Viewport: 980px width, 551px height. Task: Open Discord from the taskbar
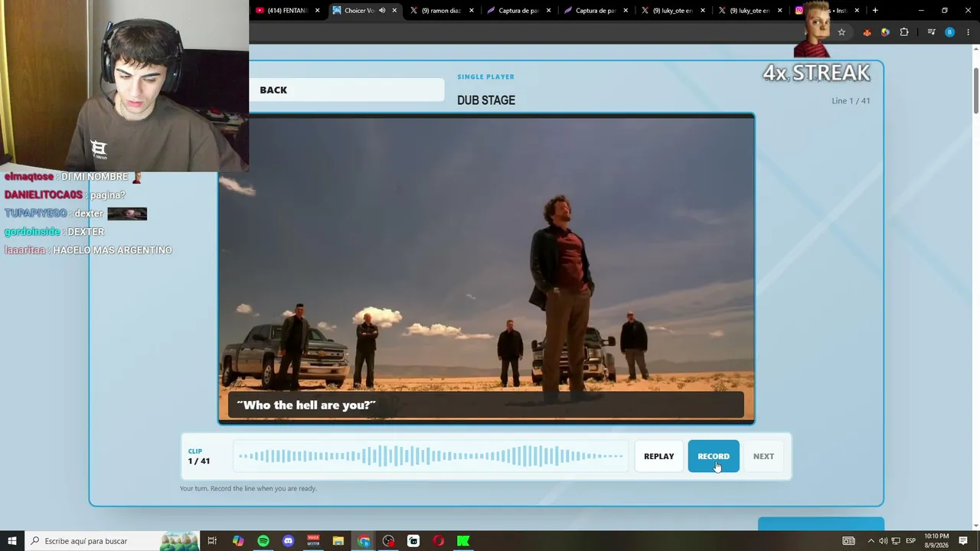pos(288,541)
